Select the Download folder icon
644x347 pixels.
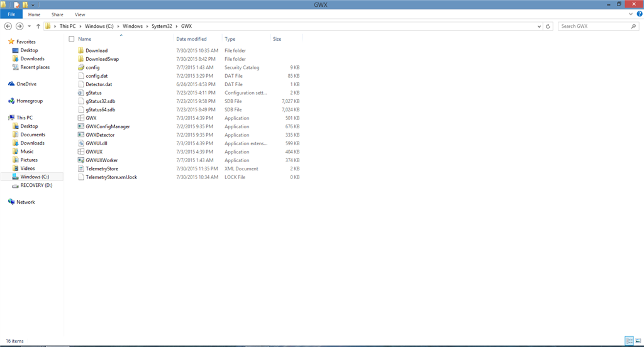(81, 50)
